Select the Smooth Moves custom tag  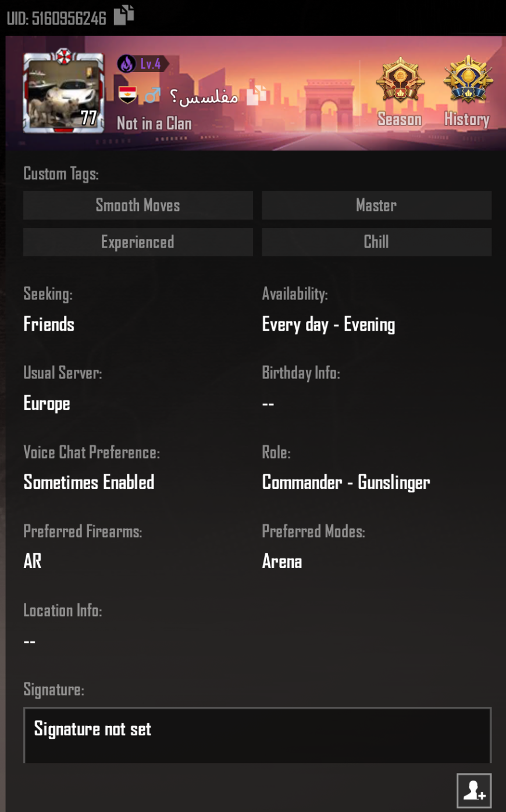138,205
